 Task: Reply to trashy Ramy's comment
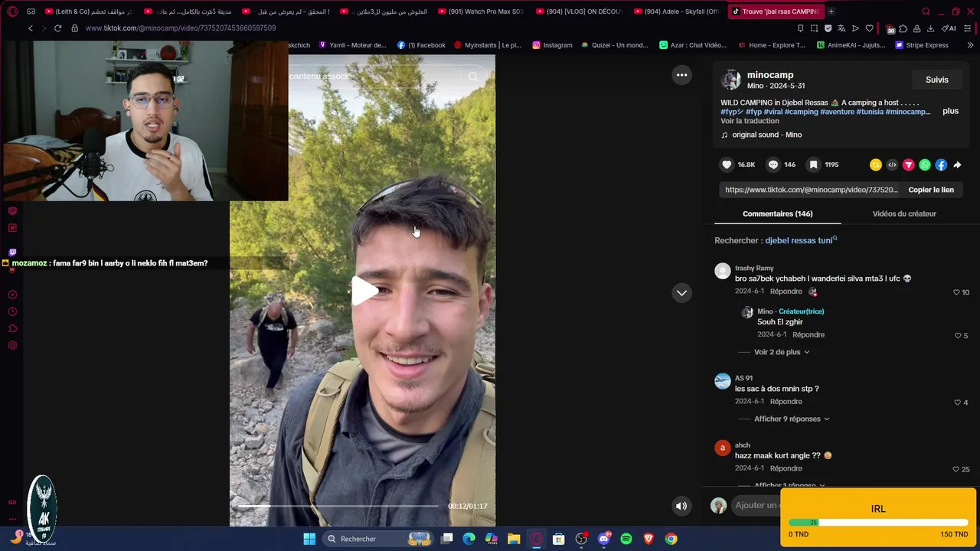tap(786, 292)
